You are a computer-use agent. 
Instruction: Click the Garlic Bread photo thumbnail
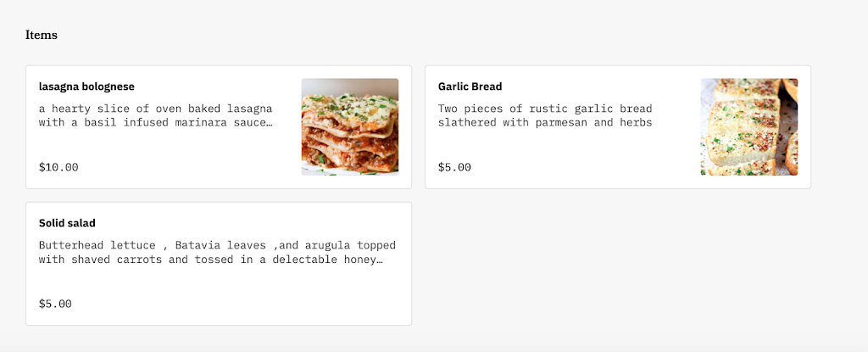[748, 126]
